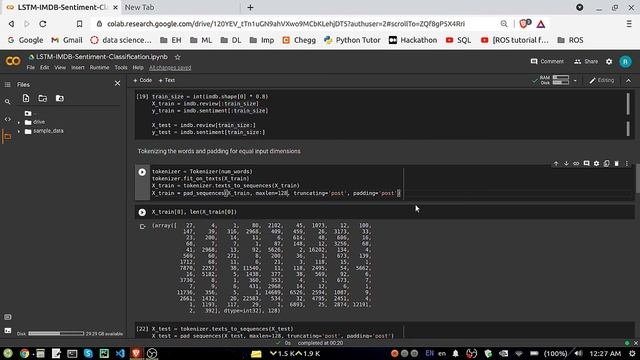
Task: Open the DL bookmarks folder
Action: tap(231, 40)
